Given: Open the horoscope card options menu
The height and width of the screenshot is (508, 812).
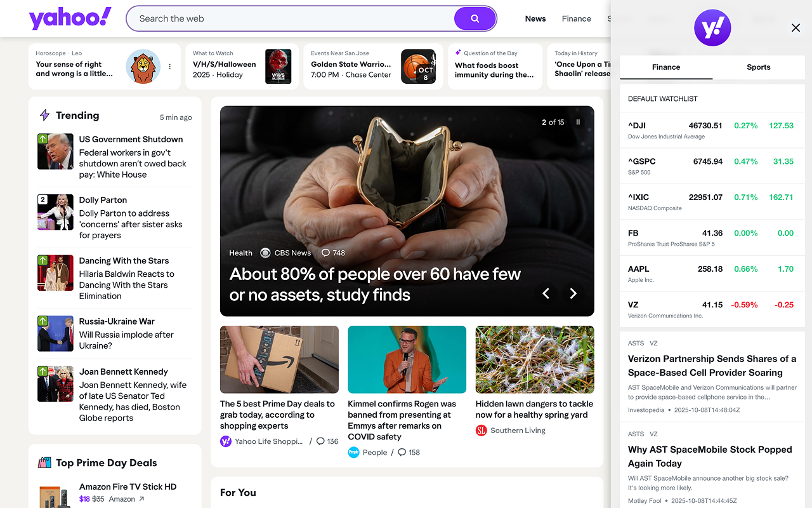Looking at the screenshot, I should point(169,67).
